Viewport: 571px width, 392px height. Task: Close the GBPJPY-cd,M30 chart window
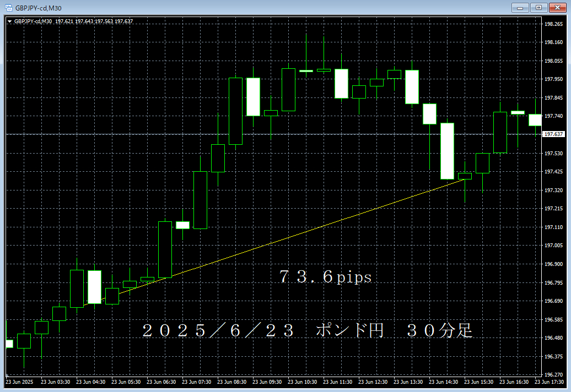tap(557, 7)
